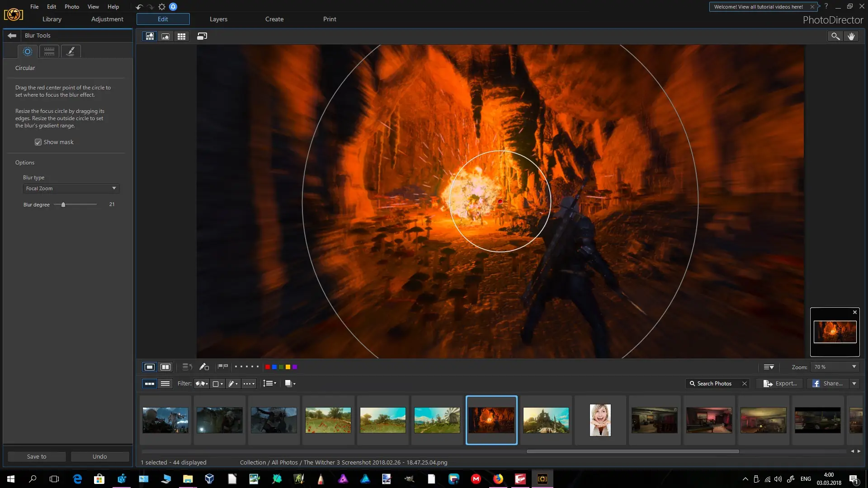
Task: Click the undo arrow in top toolbar
Action: (139, 7)
